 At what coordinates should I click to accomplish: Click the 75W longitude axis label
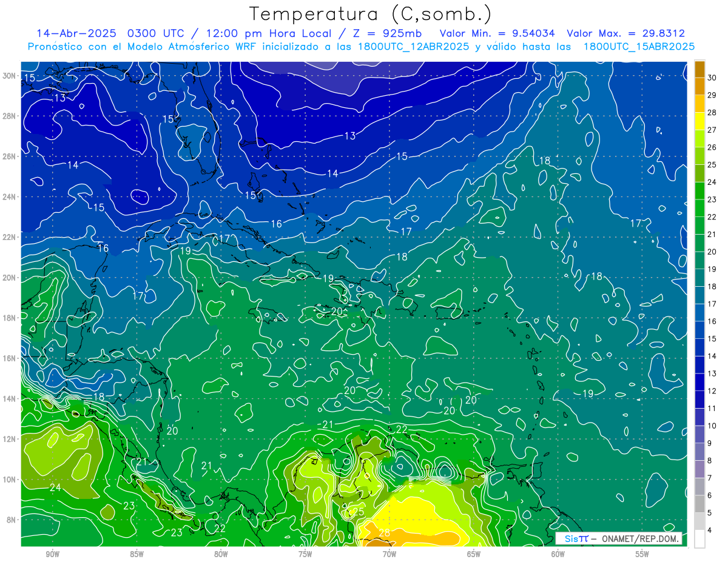click(305, 554)
